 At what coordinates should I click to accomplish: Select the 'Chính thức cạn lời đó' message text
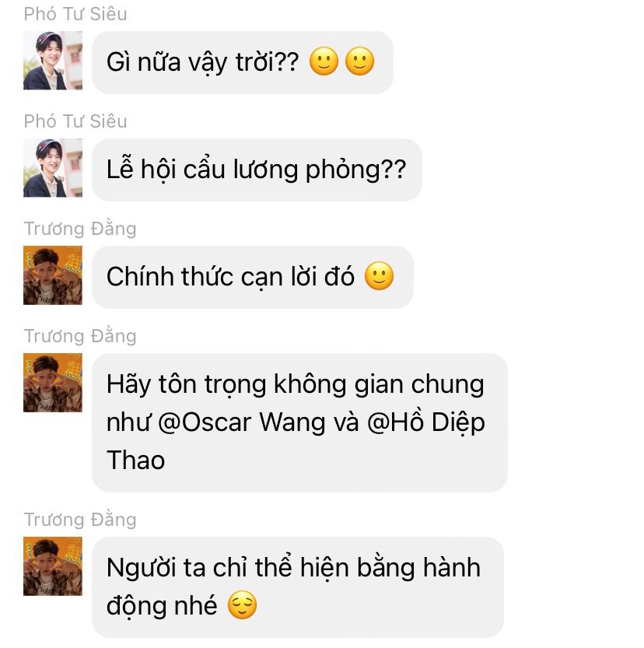pos(230,276)
